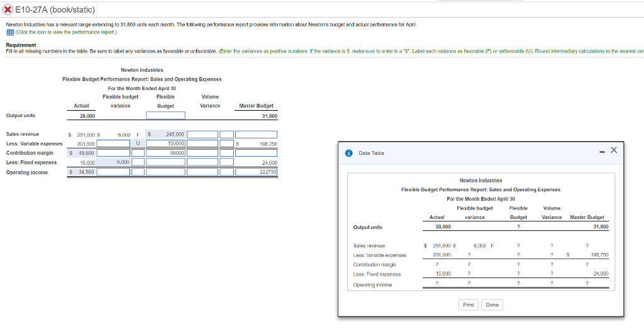Viewport: 644px width, 336px height.
Task: Focus Operating income Volume Variance F/U field
Action: [x=226, y=172]
